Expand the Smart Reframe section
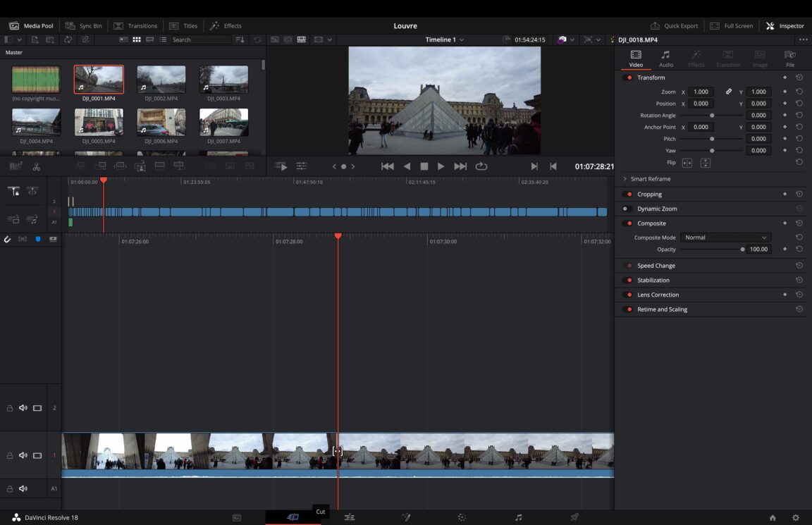Image resolution: width=812 pixels, height=525 pixels. tap(625, 178)
